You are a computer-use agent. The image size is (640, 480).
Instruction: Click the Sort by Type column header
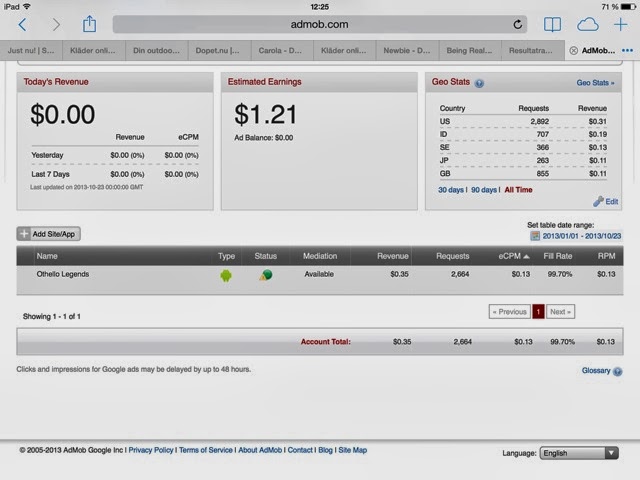[x=226, y=256]
